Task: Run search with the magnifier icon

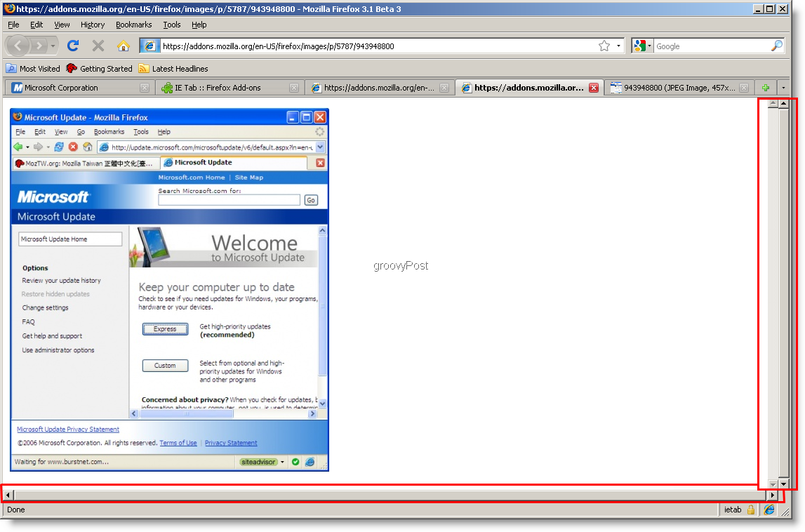Action: click(777, 46)
